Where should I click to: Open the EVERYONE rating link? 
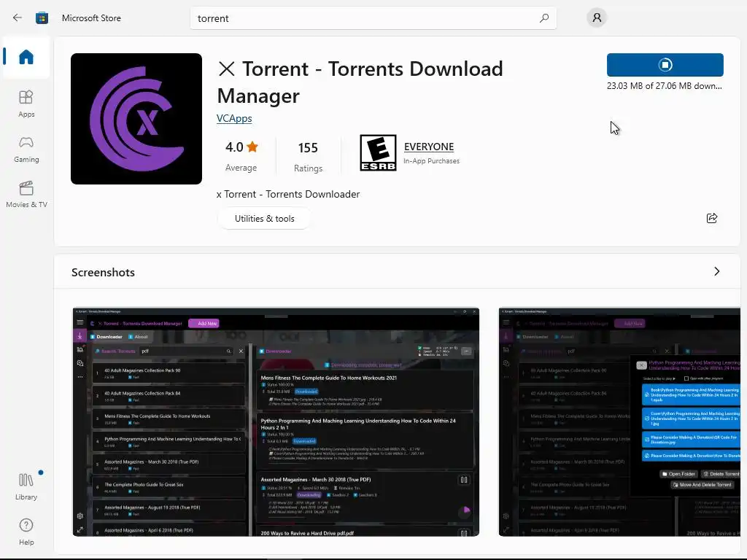429,147
